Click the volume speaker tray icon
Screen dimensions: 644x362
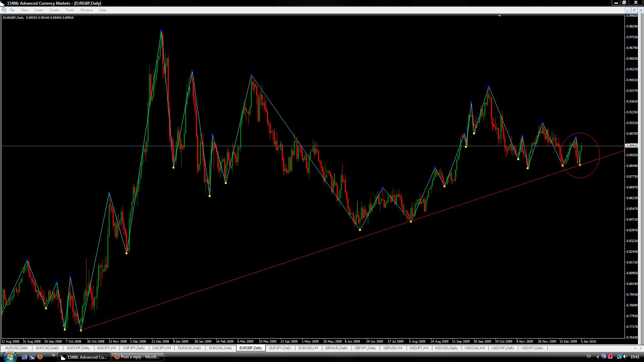(x=626, y=357)
